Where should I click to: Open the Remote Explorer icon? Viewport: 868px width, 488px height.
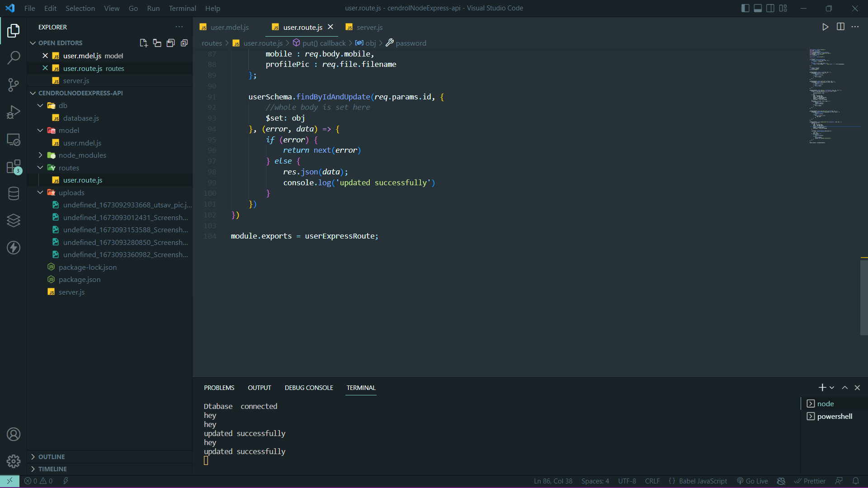point(14,140)
